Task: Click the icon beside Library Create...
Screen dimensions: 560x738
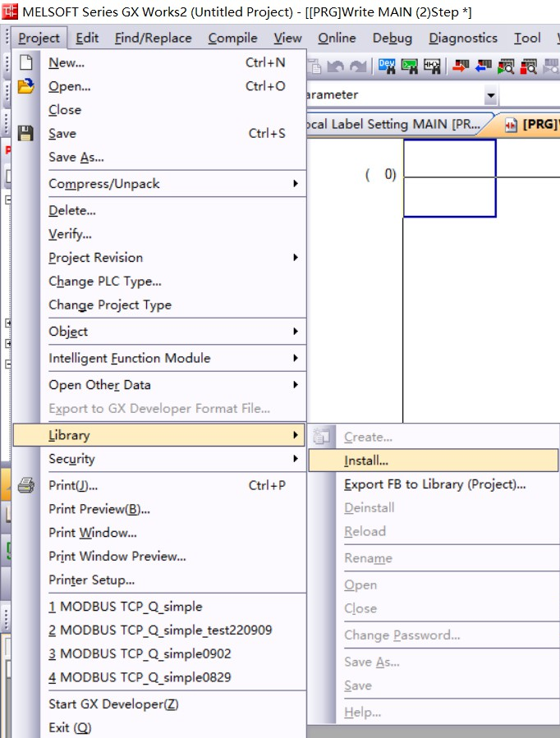Action: pos(322,436)
